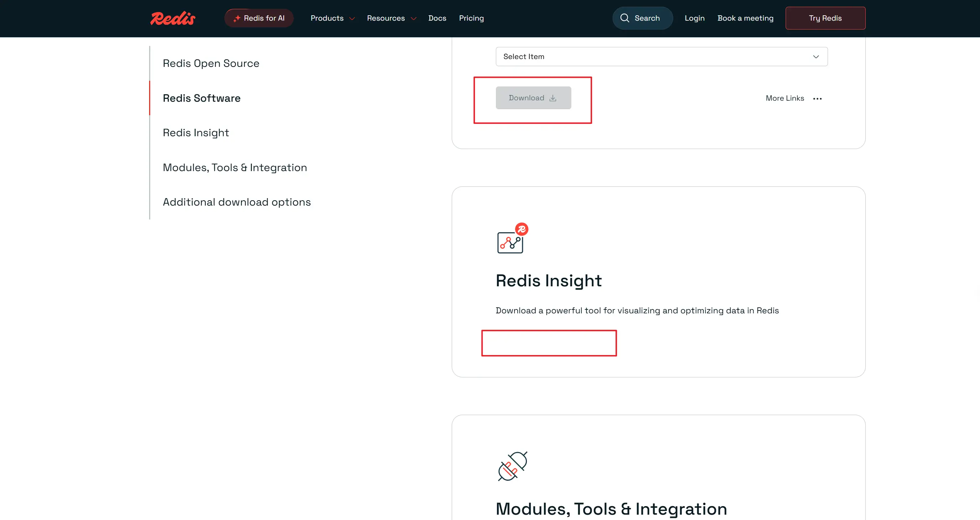Open Additional download options in sidebar
980x520 pixels.
(x=236, y=202)
